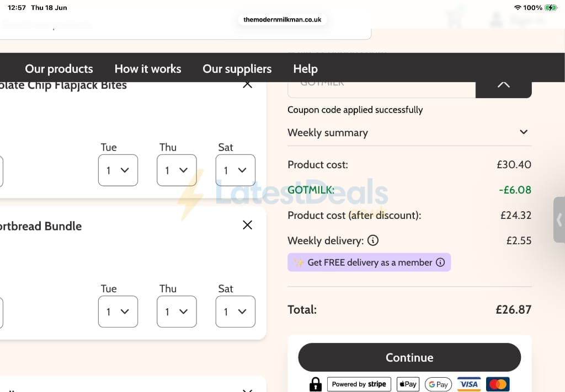Click the Visa card logo
The width and height of the screenshot is (565, 392).
tap(469, 384)
